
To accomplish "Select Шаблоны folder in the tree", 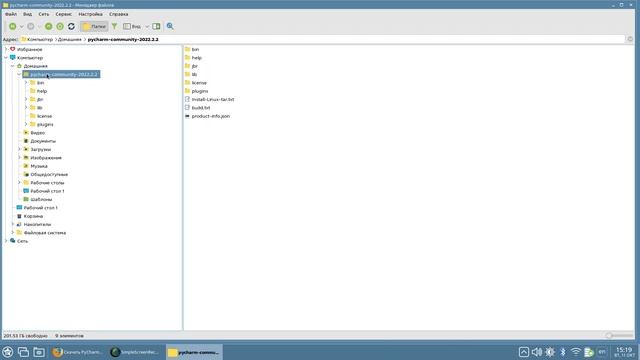I will click(41, 199).
